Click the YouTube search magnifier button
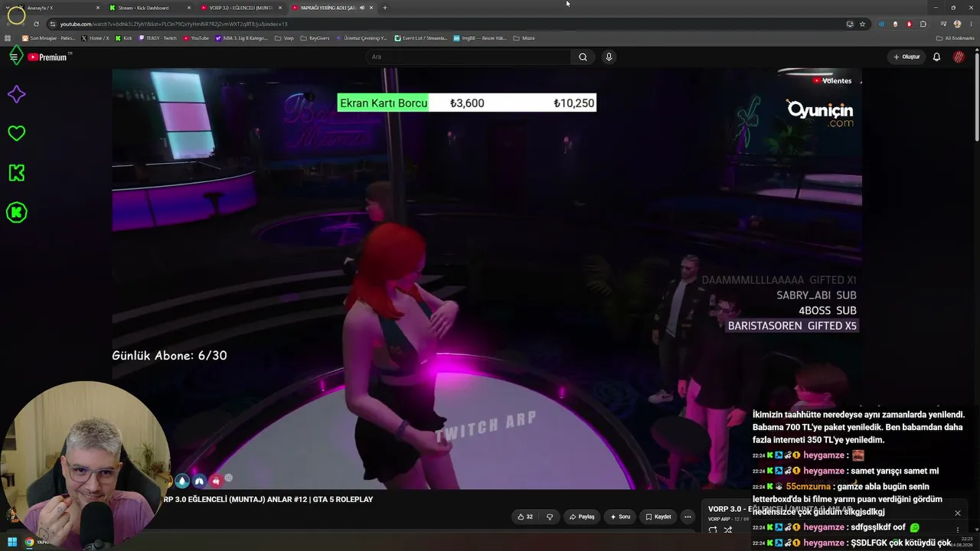980x551 pixels. (583, 57)
